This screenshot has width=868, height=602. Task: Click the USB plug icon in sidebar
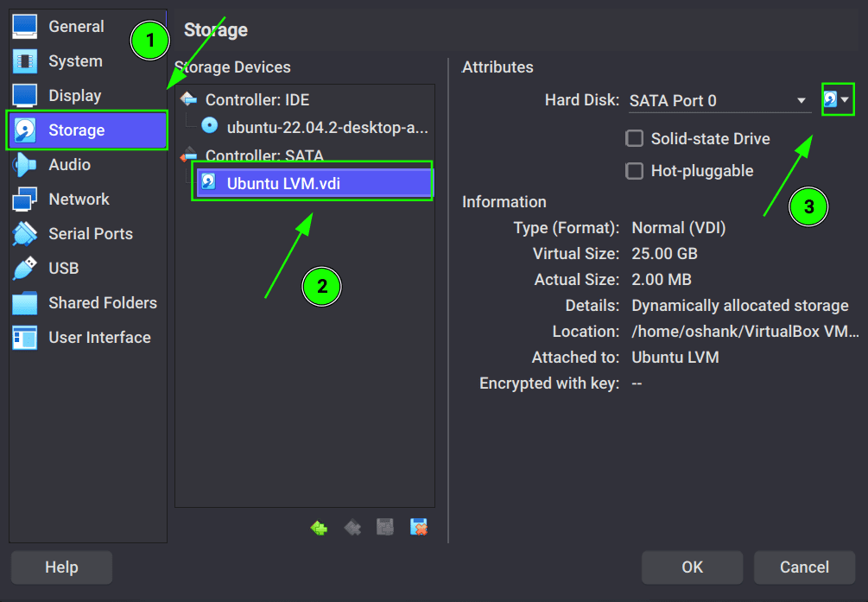24,269
